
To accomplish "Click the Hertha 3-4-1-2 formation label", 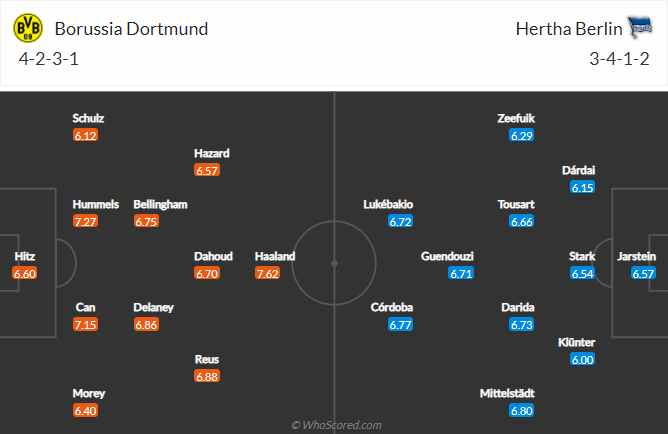I will (620, 59).
